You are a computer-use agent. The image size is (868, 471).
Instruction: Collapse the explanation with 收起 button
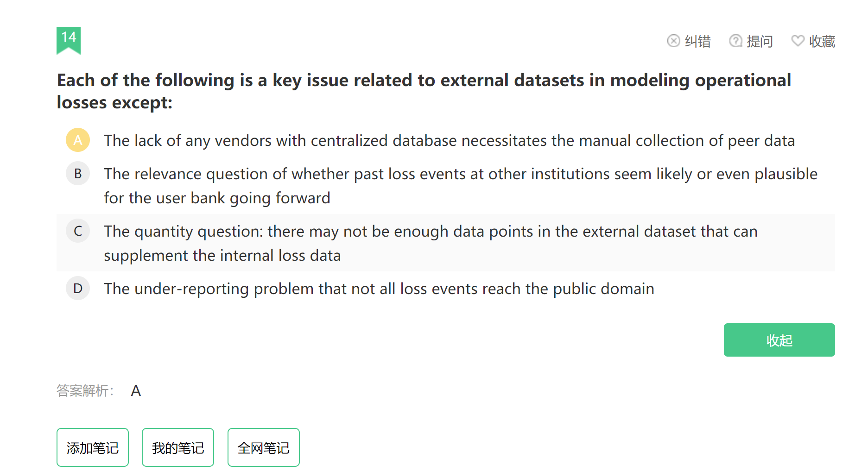coord(779,340)
